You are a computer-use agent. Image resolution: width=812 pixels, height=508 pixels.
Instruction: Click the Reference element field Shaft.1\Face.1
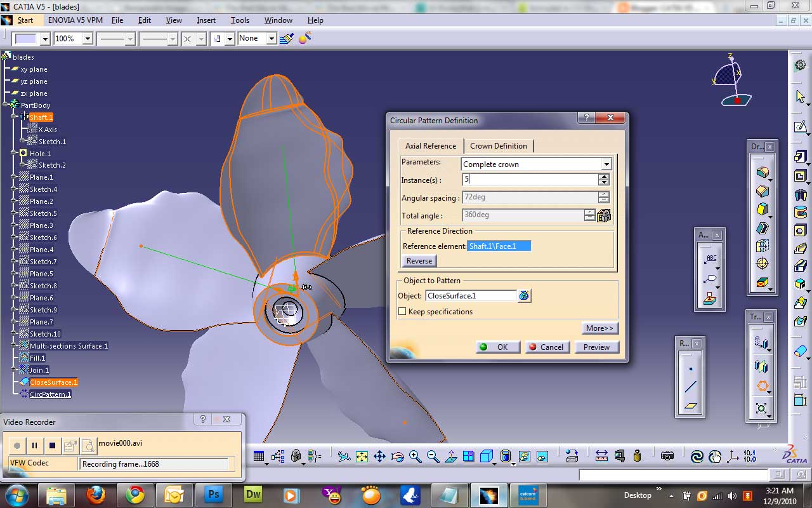pos(499,246)
